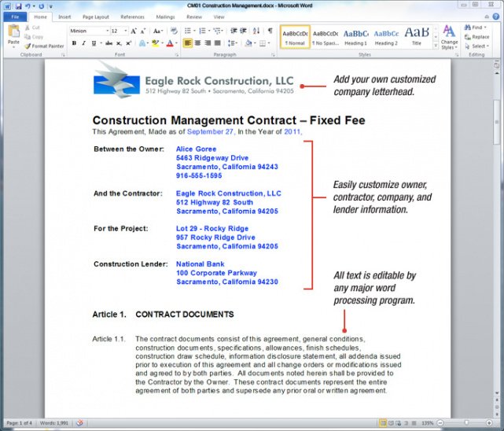Image resolution: width=504 pixels, height=431 pixels.
Task: Click the Font Color red A button
Action: pyautogui.click(x=170, y=43)
